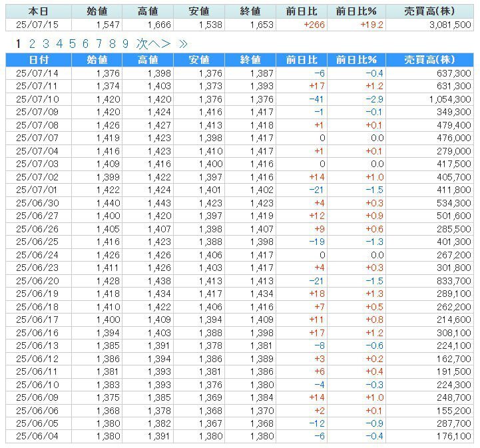Select the 25/06/09 date cell

pos(37,398)
